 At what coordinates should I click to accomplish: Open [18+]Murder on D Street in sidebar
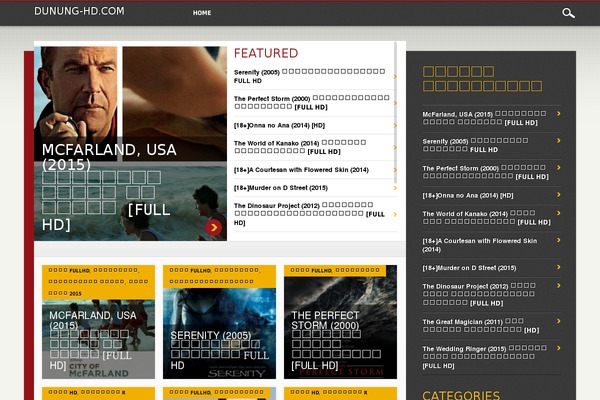coord(470,268)
